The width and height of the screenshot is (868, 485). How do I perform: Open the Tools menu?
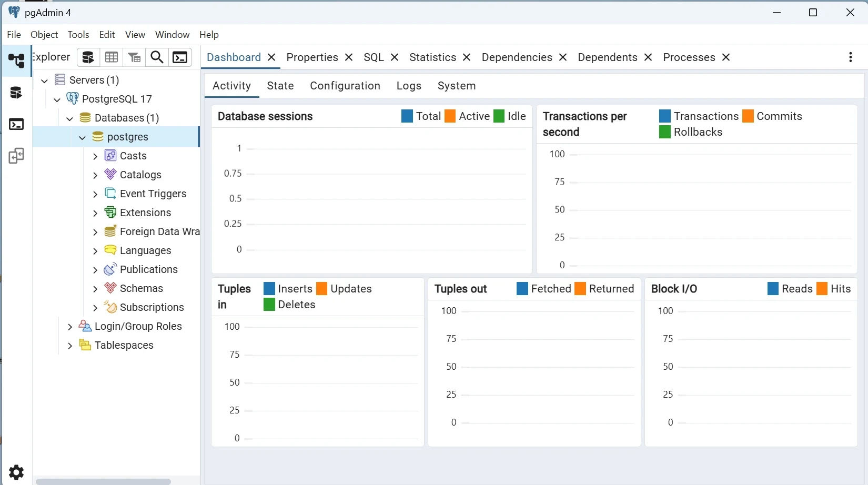coord(78,35)
